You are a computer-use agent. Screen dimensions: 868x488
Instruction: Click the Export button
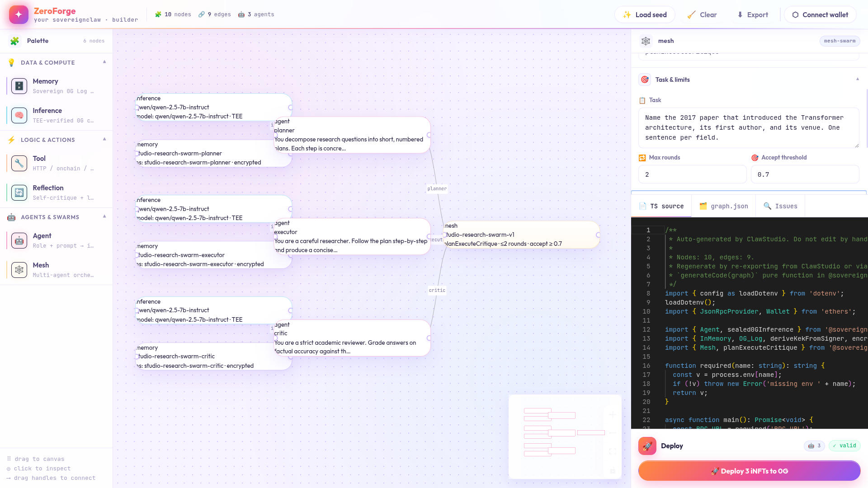pyautogui.click(x=753, y=15)
